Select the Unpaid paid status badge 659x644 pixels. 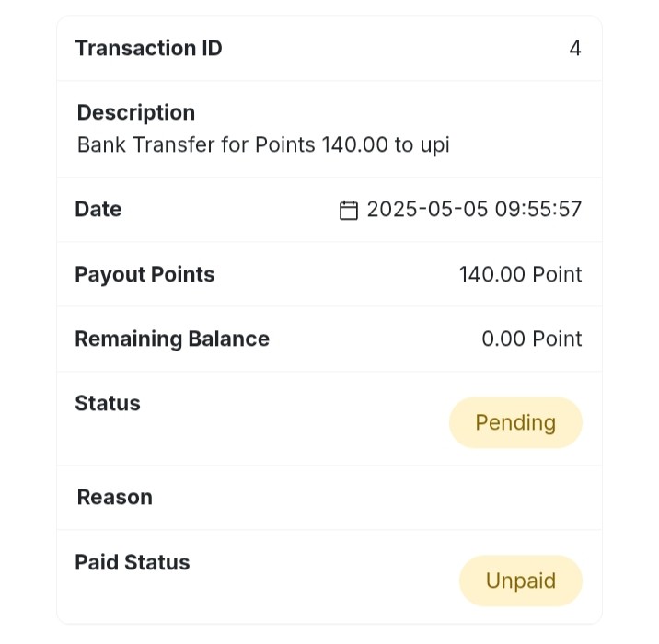coord(521,581)
